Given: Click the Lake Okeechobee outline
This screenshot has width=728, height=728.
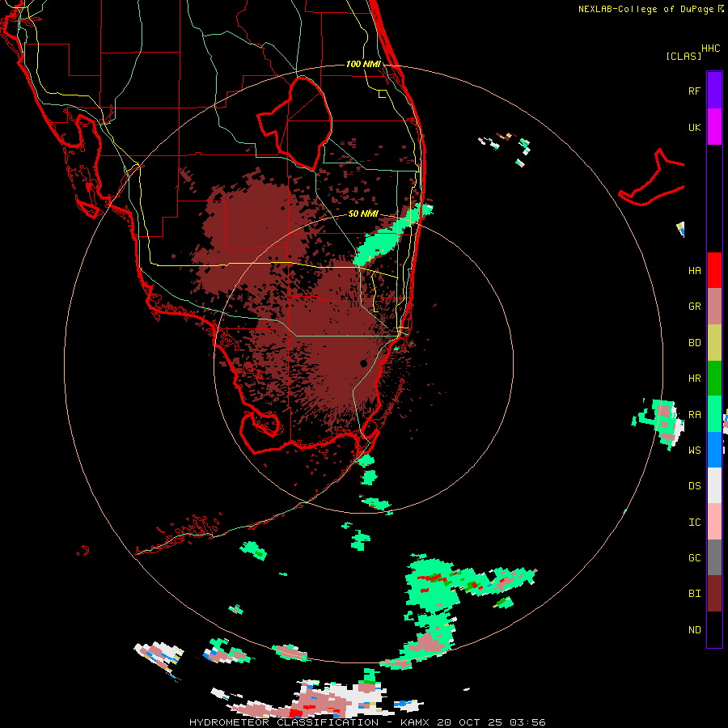Looking at the screenshot, I should point(295,124).
